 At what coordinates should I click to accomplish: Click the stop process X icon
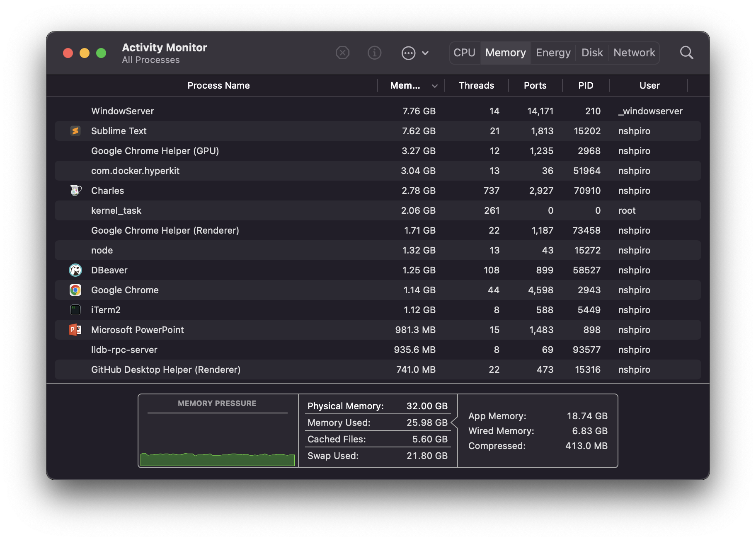pos(342,53)
